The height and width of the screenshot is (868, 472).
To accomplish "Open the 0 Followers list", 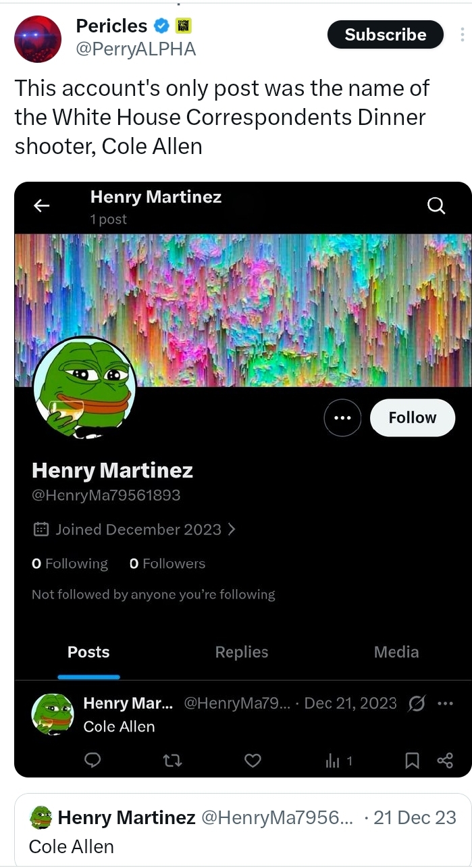I will coord(167,563).
